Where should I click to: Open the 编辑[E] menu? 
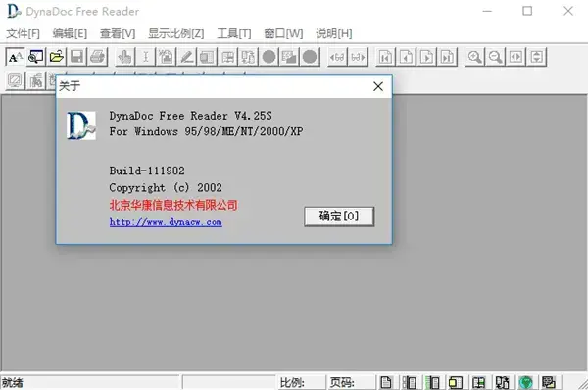pyautogui.click(x=70, y=33)
